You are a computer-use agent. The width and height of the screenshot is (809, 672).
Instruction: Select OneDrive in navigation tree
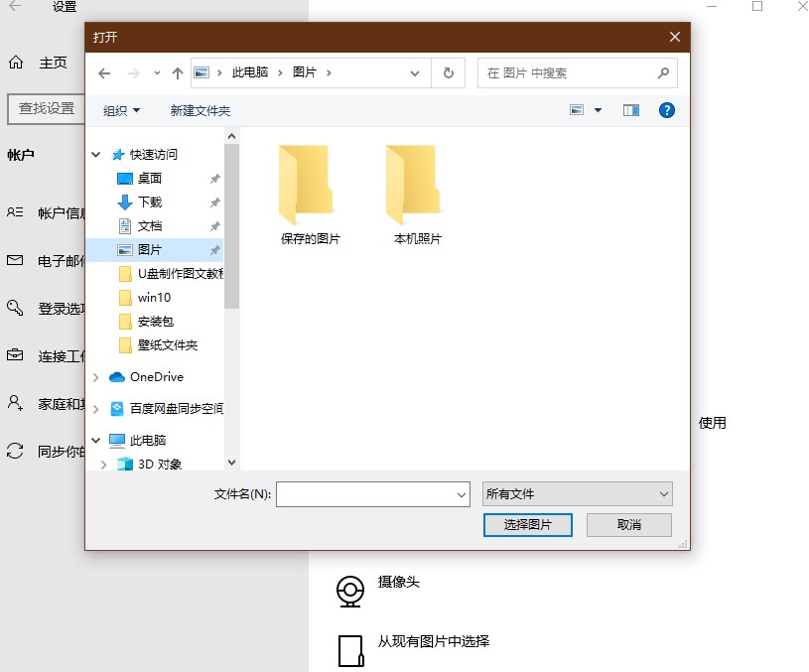(x=156, y=377)
